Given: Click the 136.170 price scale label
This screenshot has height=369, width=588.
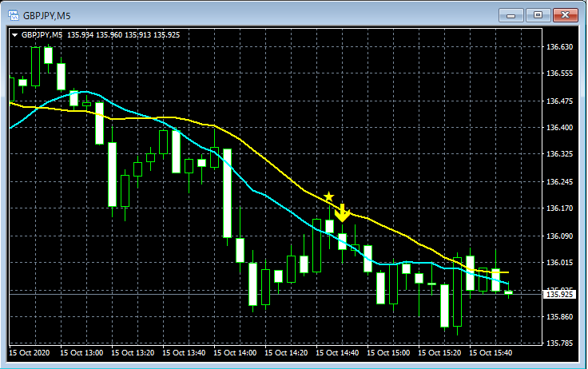Looking at the screenshot, I should (559, 208).
